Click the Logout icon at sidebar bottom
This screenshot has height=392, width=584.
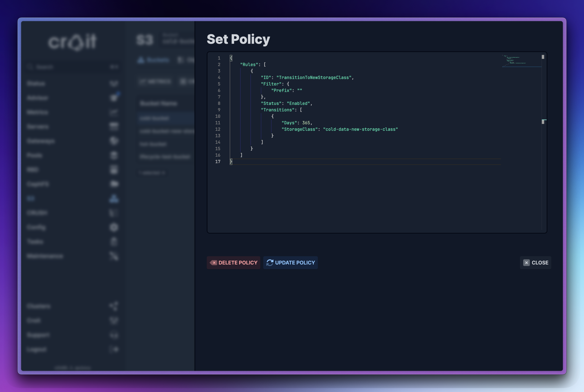coord(114,349)
